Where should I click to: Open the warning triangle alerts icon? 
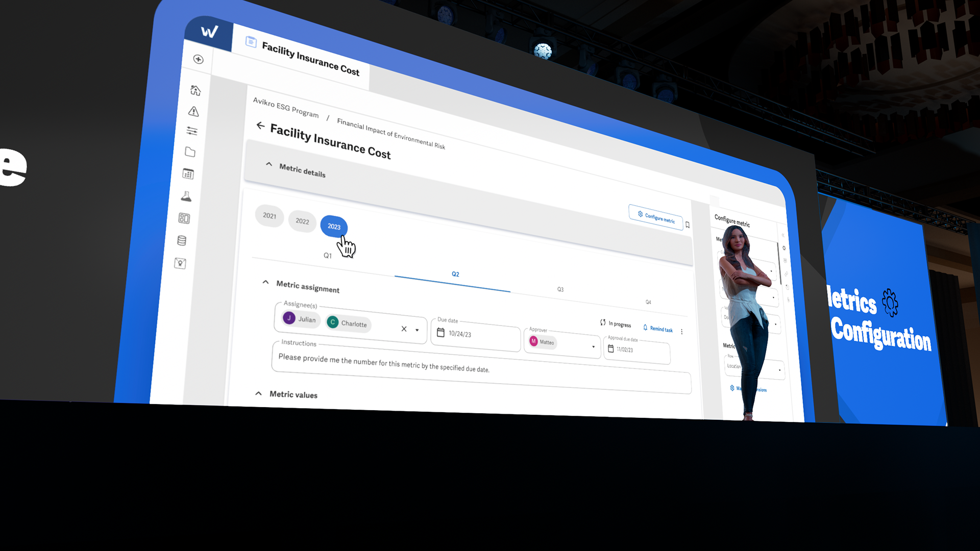click(193, 111)
